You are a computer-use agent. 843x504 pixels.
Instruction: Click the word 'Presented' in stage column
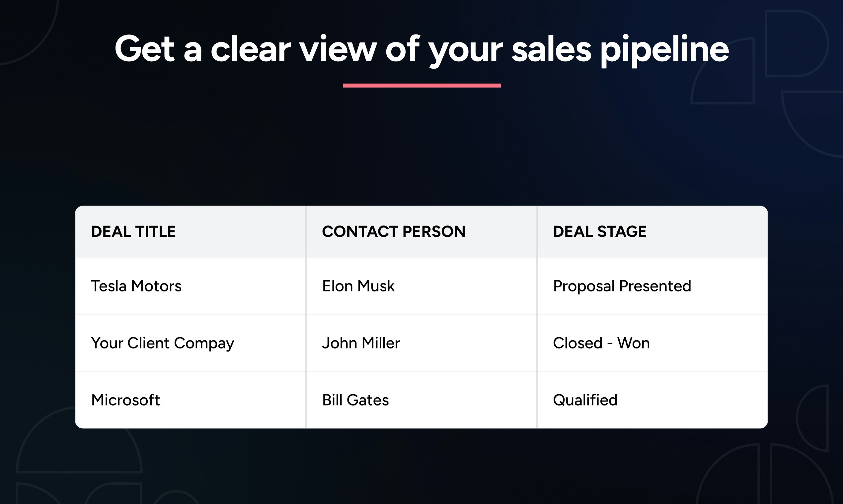tap(655, 286)
